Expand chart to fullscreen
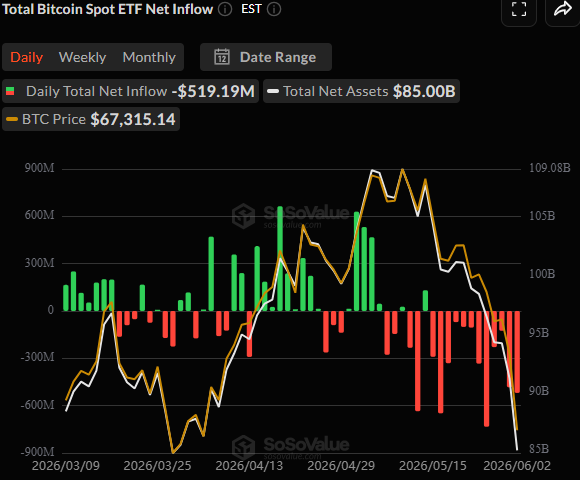Screen dimensions: 580x480 [x=519, y=10]
